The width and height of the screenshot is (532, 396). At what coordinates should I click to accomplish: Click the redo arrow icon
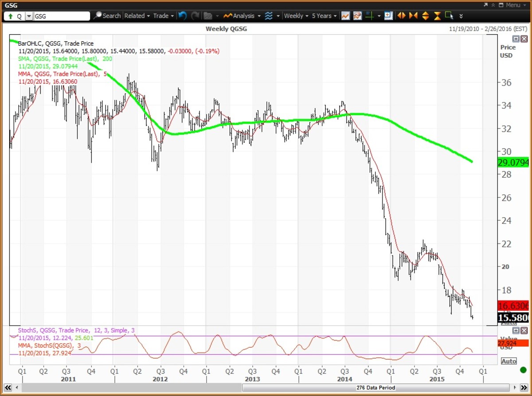pyautogui.click(x=195, y=16)
